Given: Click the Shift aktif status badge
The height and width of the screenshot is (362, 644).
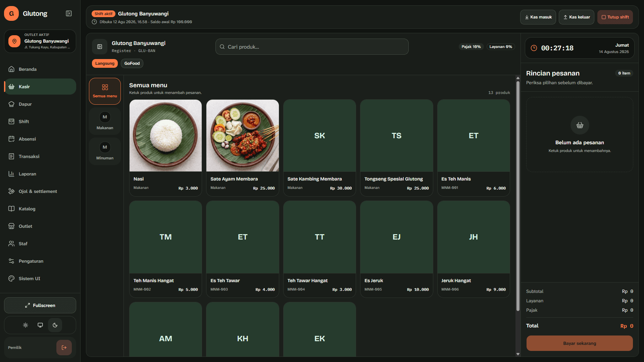Looking at the screenshot, I should pyautogui.click(x=103, y=14).
